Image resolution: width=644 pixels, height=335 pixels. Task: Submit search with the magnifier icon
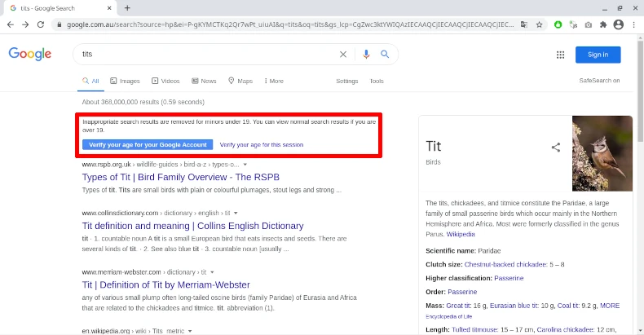[385, 54]
